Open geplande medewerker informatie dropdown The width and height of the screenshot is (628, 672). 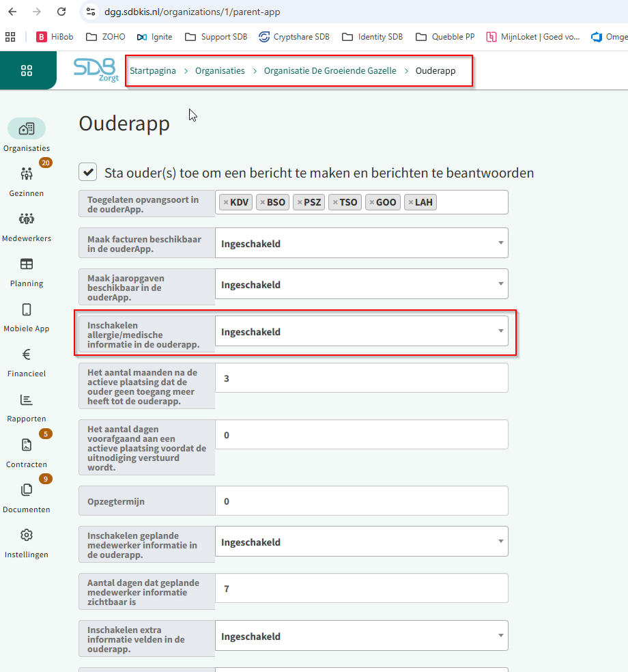coord(362,542)
